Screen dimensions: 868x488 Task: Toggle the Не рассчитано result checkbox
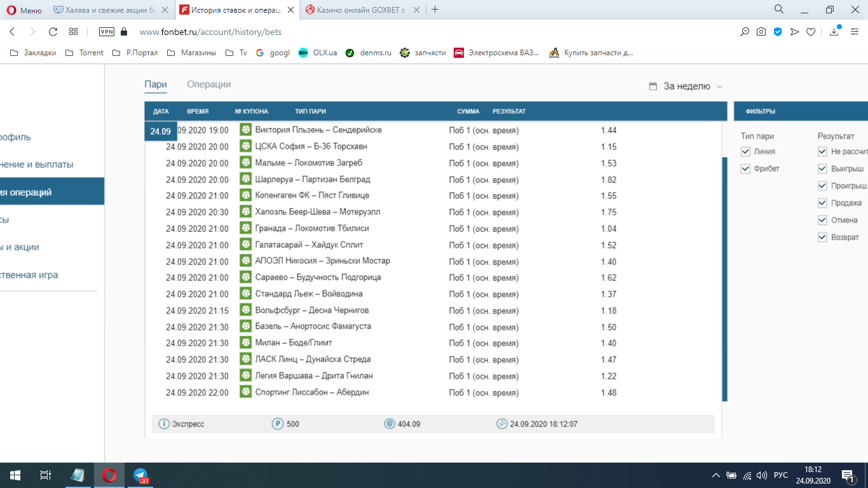(822, 151)
